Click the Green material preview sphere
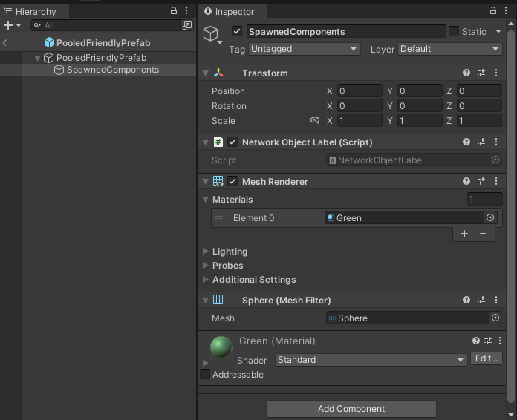This screenshot has width=517, height=420. 221,347
